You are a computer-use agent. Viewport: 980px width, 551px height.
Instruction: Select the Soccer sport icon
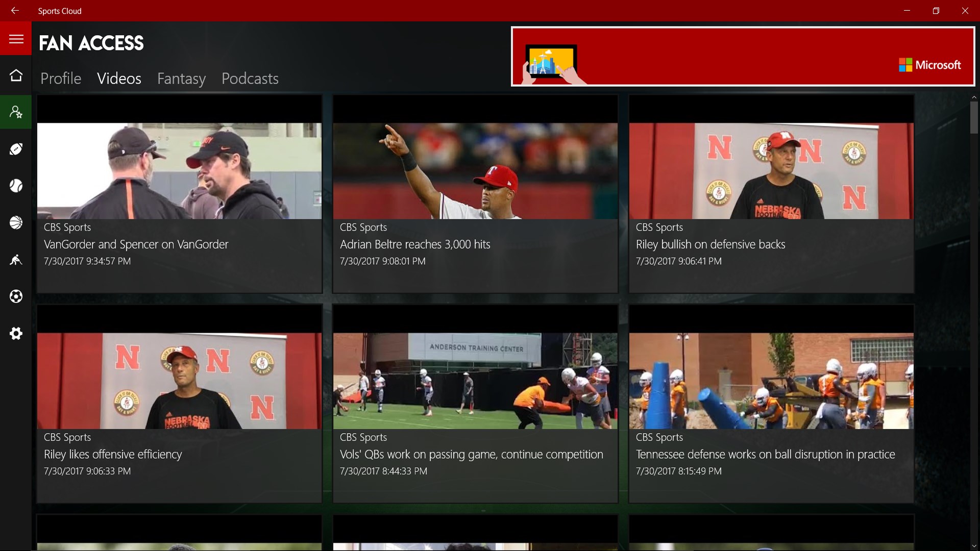click(16, 296)
